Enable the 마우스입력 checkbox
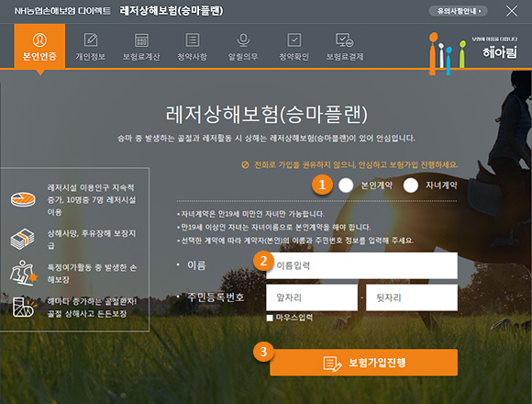Screen dimensions: 532x404 (x=270, y=318)
